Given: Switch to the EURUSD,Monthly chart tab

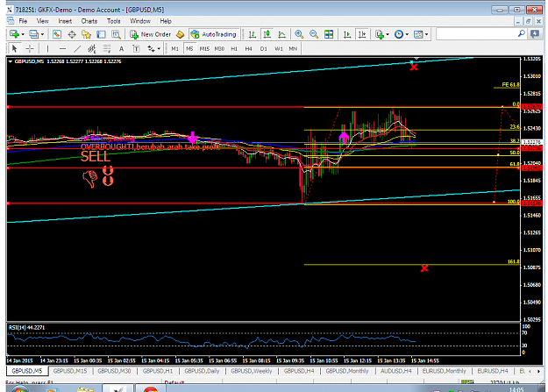Looking at the screenshot, I should coord(445,371).
